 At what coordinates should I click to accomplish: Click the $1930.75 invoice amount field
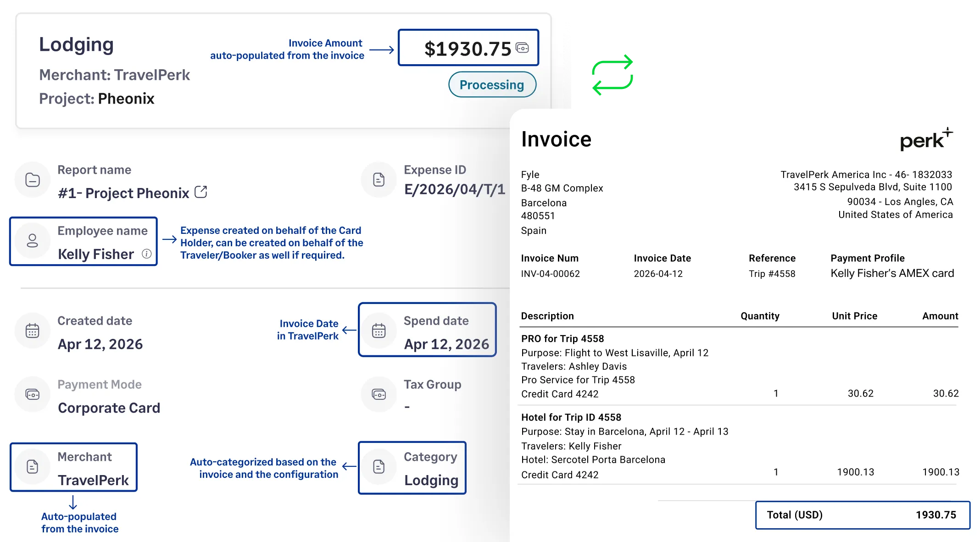(468, 48)
